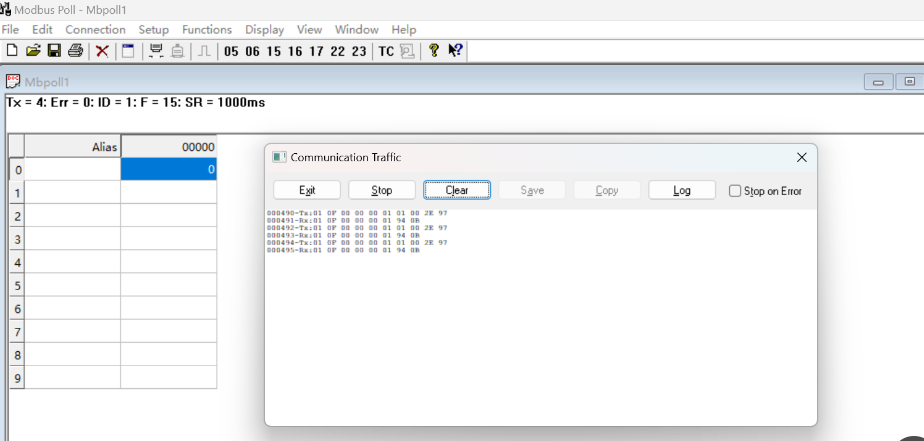Click the Disconnect toolbar icon
Screen dimensions: 924x441
point(177,51)
